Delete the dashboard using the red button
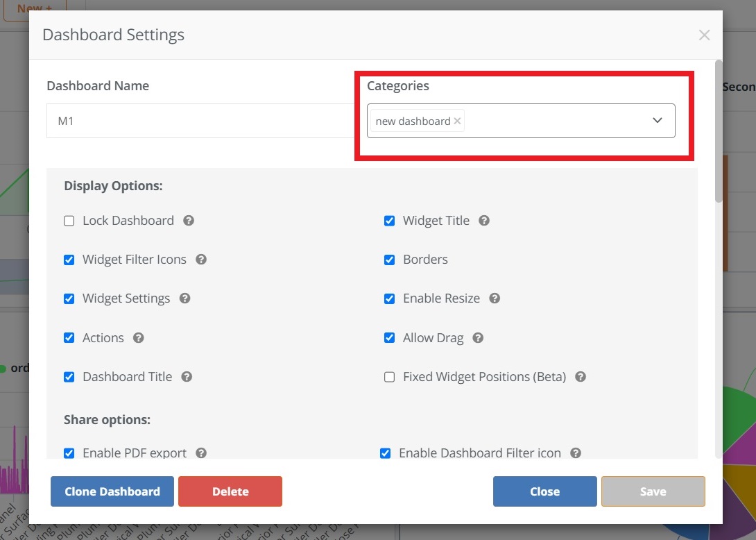 [230, 491]
